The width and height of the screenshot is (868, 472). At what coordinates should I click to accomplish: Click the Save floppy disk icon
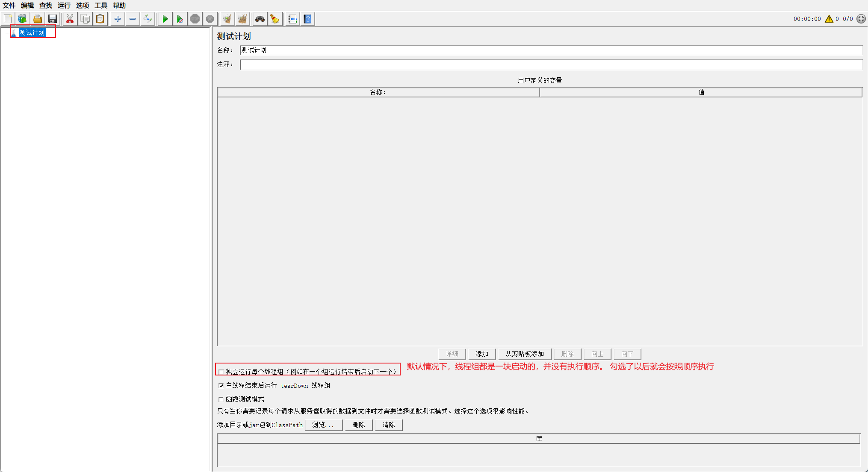click(53, 19)
